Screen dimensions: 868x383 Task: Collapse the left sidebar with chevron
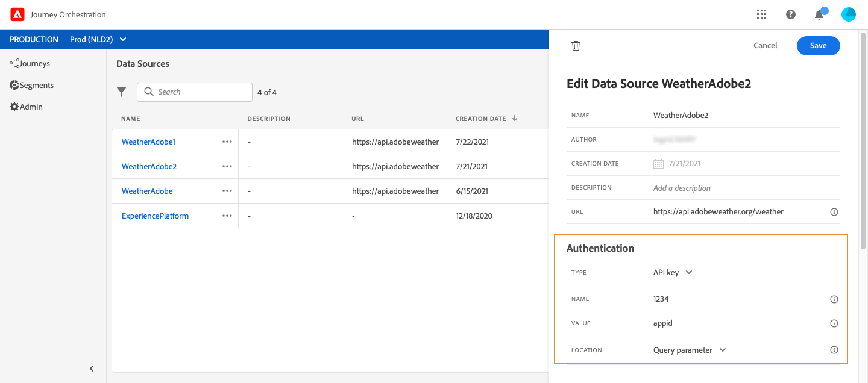[92, 369]
